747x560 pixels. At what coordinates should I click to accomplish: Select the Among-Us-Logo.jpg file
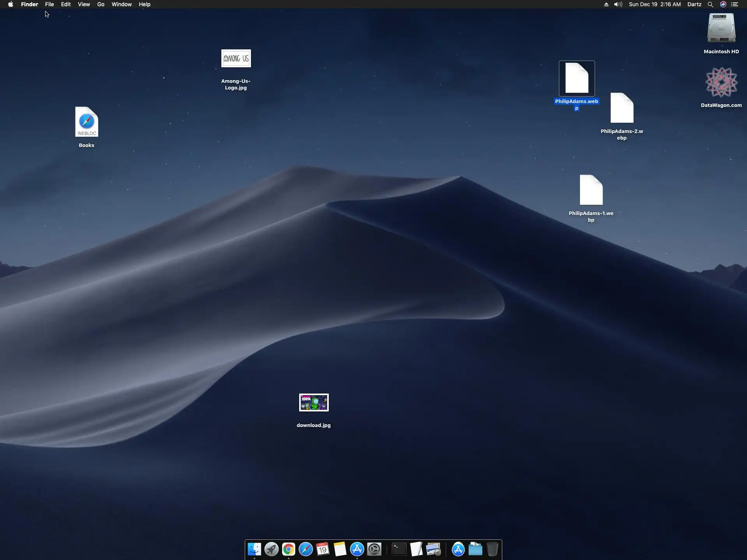tap(236, 58)
